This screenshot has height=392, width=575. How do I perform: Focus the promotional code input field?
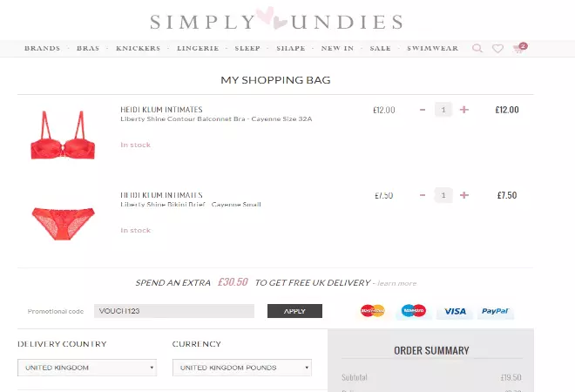point(173,311)
